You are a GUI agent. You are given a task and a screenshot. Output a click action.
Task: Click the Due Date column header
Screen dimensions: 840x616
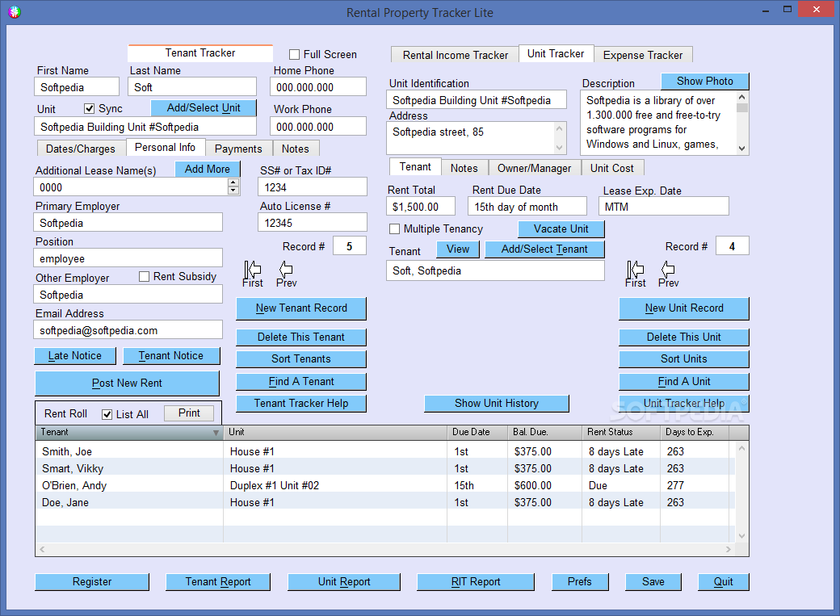478,432
